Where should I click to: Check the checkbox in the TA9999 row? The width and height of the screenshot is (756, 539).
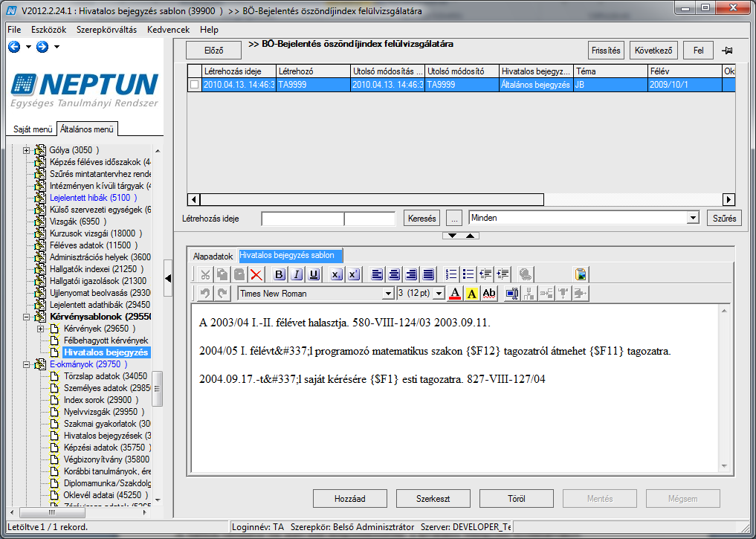[194, 85]
